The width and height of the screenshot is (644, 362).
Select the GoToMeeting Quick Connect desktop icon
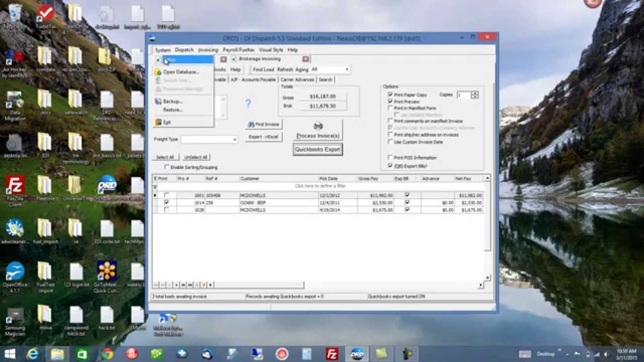(x=107, y=277)
